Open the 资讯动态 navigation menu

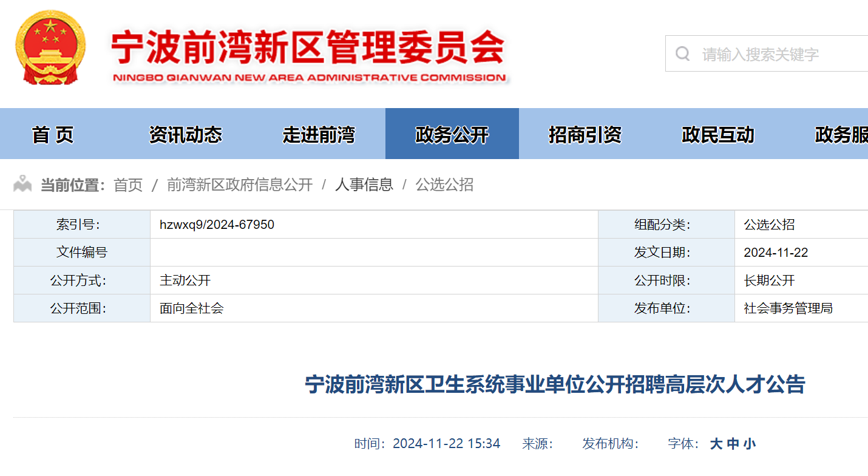186,134
